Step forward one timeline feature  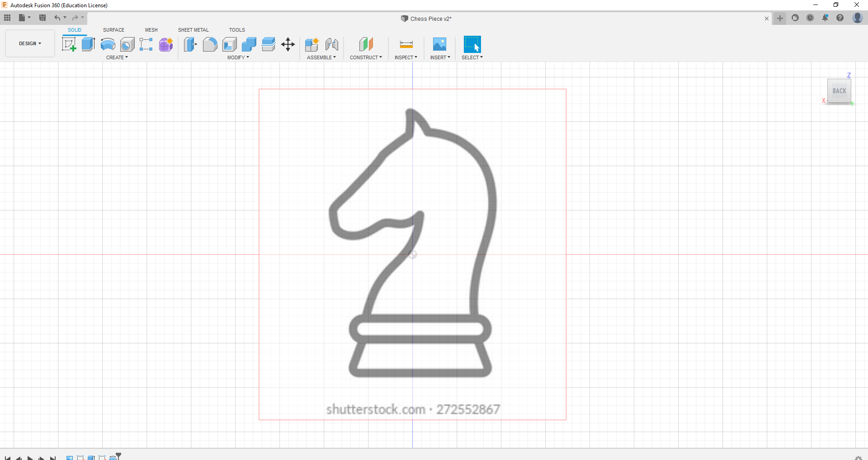[x=41, y=457]
